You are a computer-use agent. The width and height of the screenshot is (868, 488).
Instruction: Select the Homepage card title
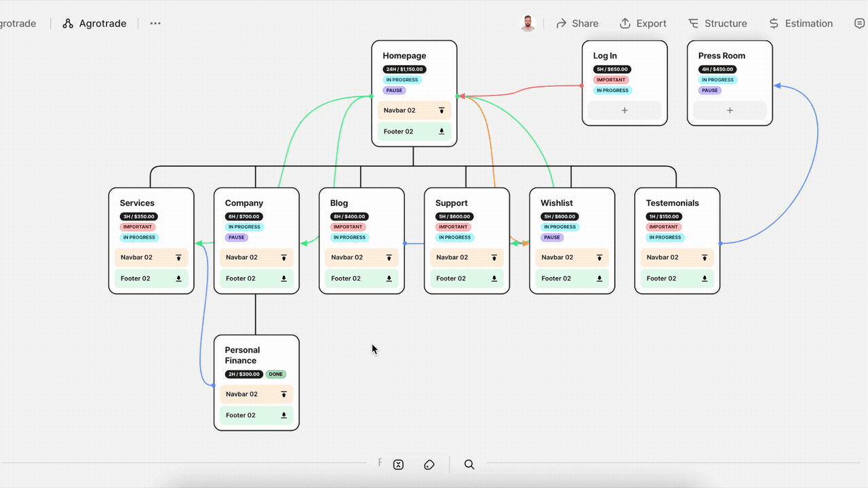pos(404,56)
